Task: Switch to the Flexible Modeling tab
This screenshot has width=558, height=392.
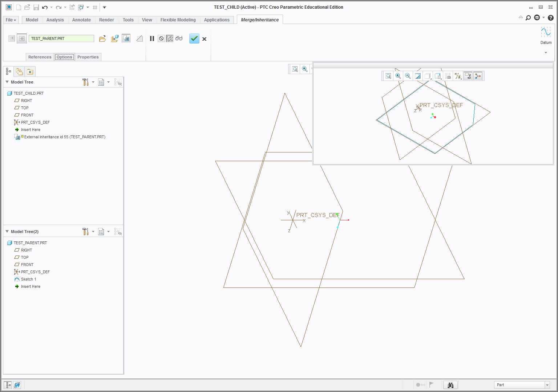Action: [178, 20]
